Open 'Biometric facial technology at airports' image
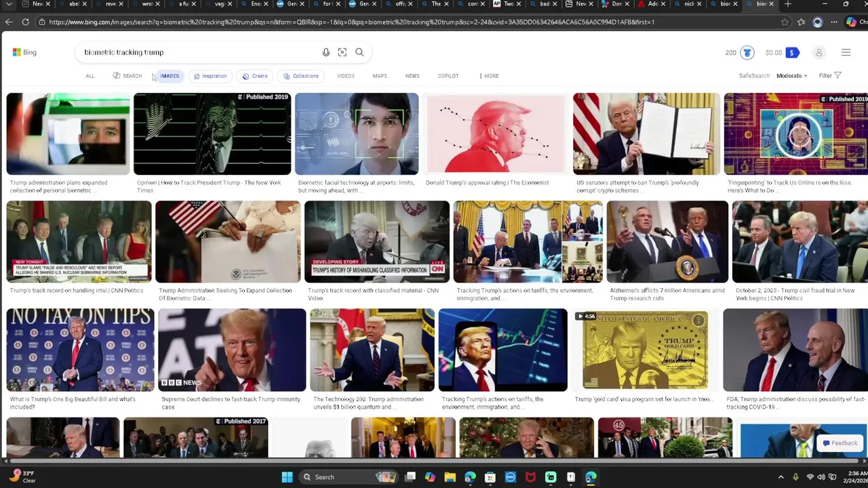The image size is (868, 488). pyautogui.click(x=357, y=134)
